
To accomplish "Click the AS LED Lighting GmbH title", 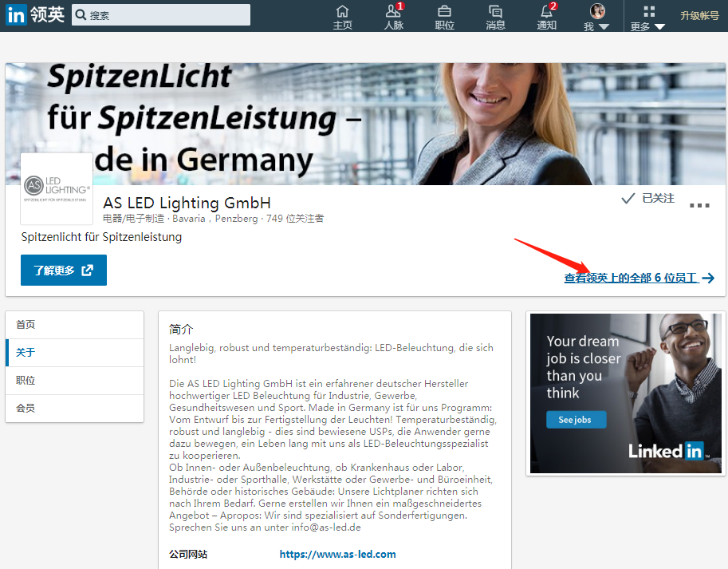I will point(187,203).
